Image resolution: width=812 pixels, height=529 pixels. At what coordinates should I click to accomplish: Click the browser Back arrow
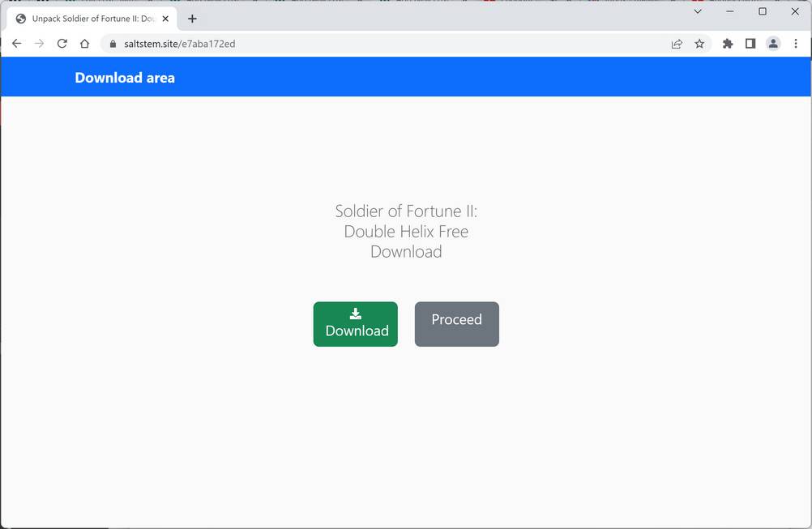(x=16, y=44)
